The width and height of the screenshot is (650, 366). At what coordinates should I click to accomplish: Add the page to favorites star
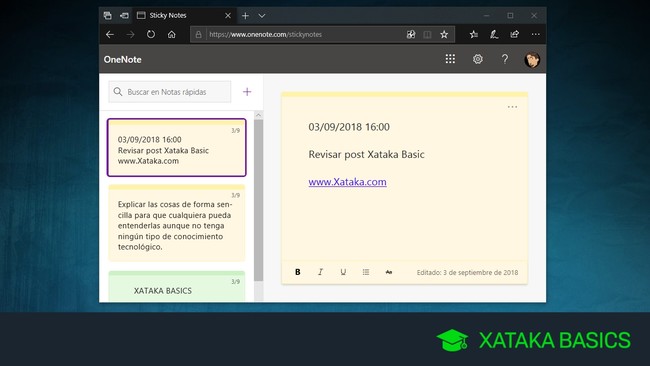444,34
